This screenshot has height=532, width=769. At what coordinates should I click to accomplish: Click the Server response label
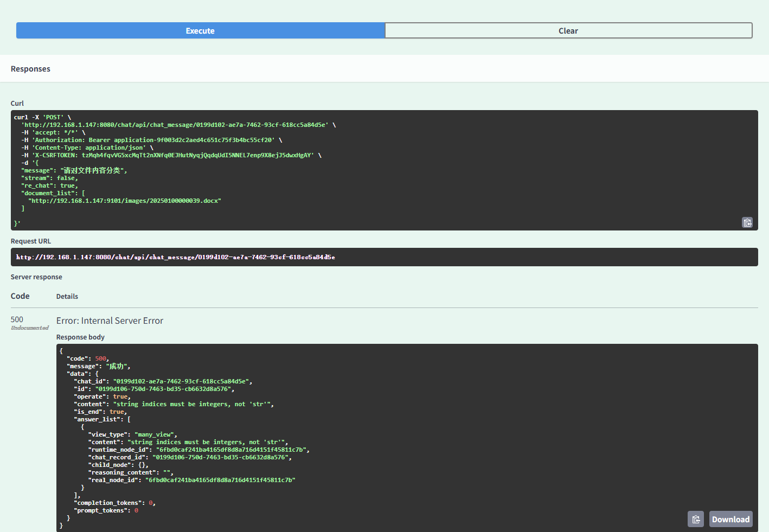36,277
